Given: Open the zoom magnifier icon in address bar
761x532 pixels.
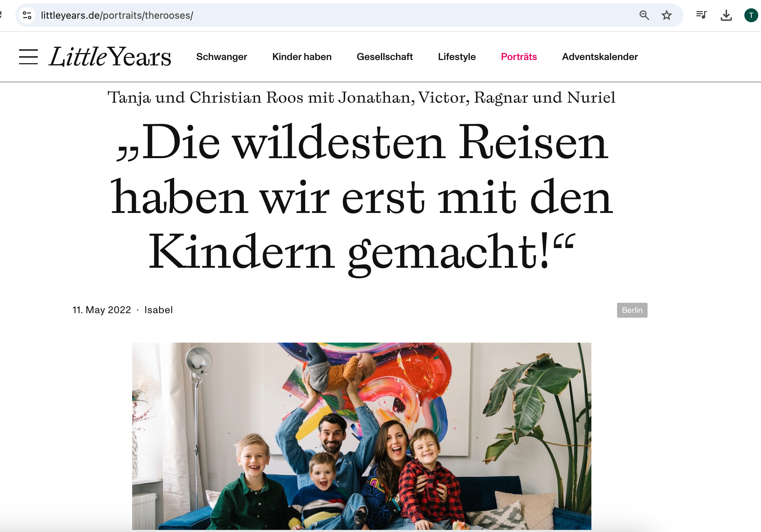Looking at the screenshot, I should [x=644, y=15].
